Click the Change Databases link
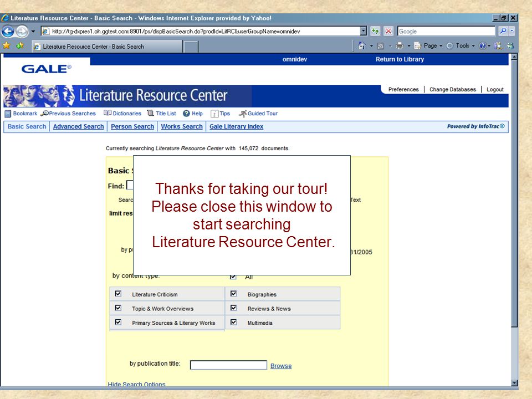This screenshot has width=532, height=399. click(x=453, y=90)
